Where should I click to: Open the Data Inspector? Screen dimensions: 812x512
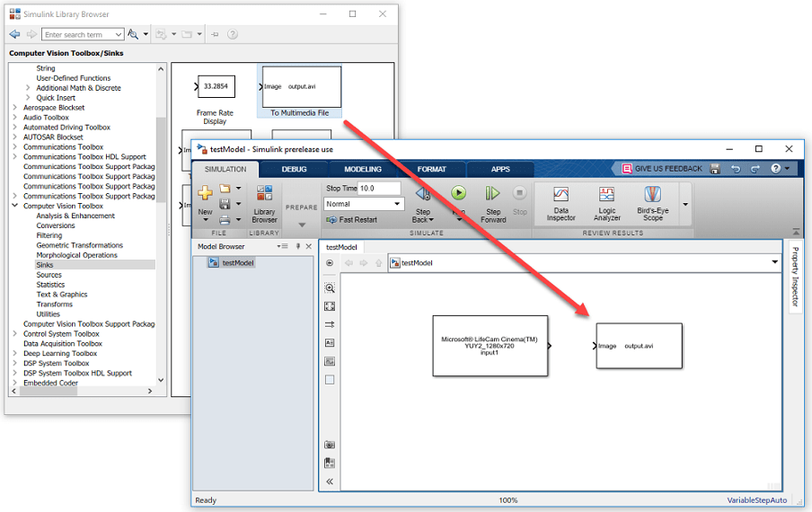tap(560, 204)
